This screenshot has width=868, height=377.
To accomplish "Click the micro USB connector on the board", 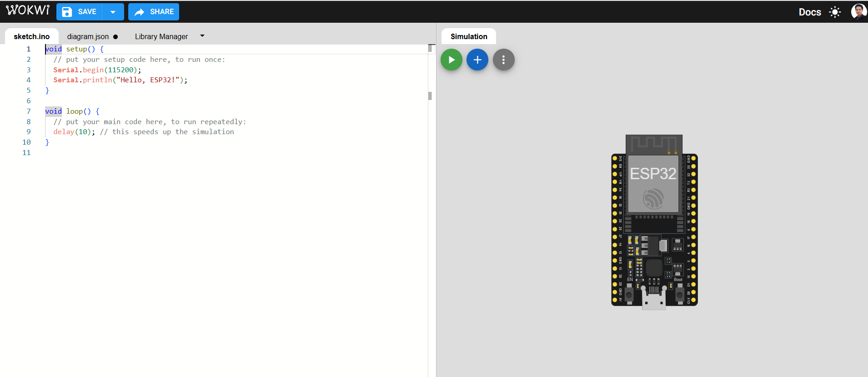I will [654, 301].
